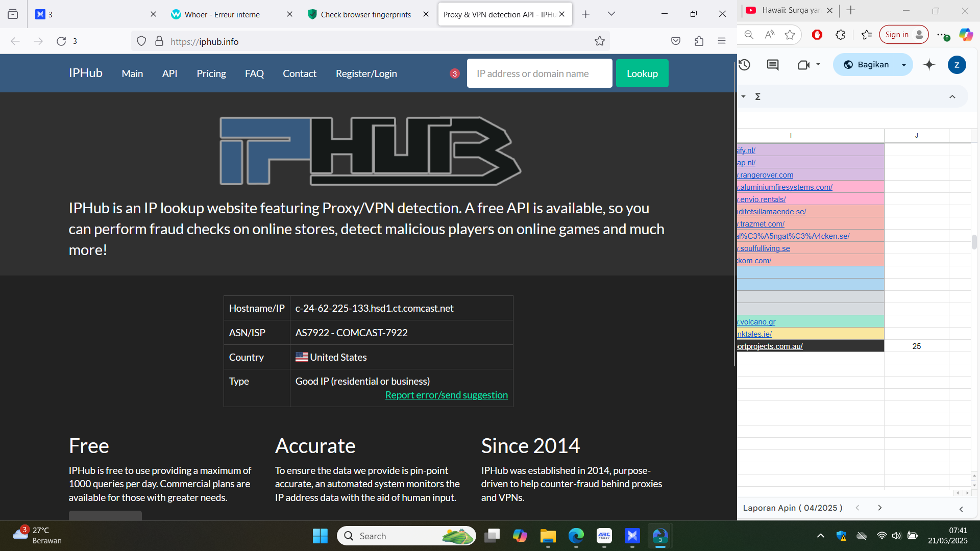
Task: Click the Windows taskbar Search box
Action: click(406, 536)
